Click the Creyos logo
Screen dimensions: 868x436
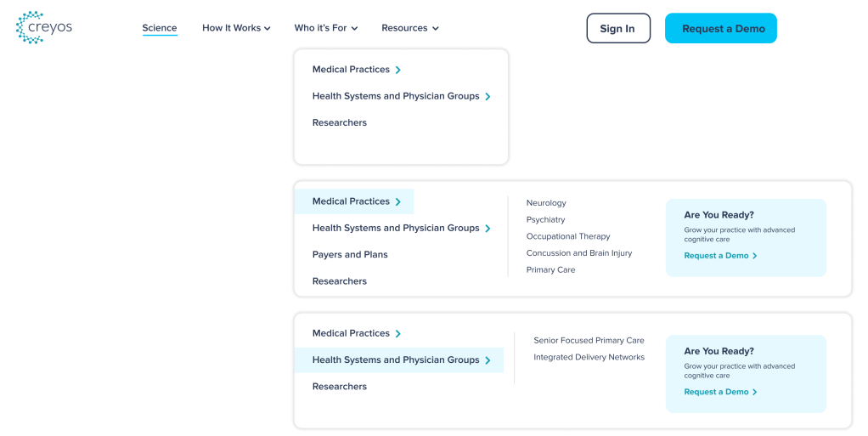coord(44,27)
